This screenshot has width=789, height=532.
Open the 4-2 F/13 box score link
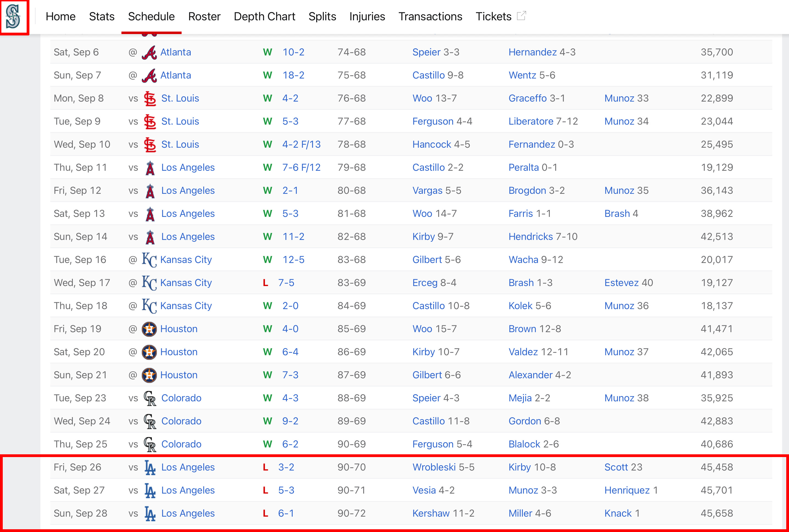[x=301, y=145]
